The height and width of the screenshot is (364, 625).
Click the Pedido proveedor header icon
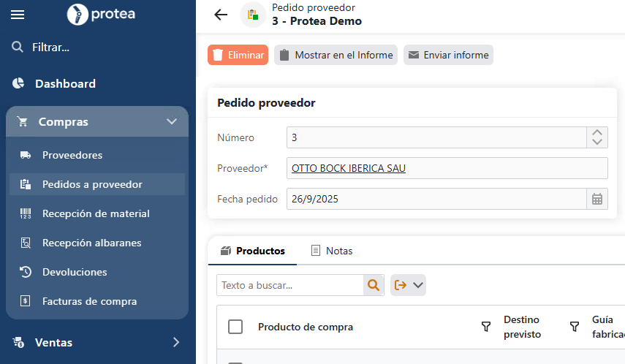click(x=253, y=15)
